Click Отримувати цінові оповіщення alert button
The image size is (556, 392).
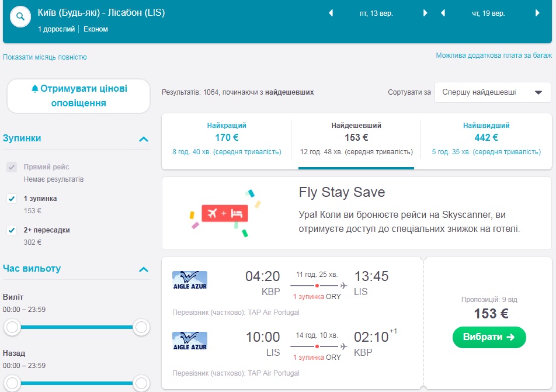click(x=79, y=96)
